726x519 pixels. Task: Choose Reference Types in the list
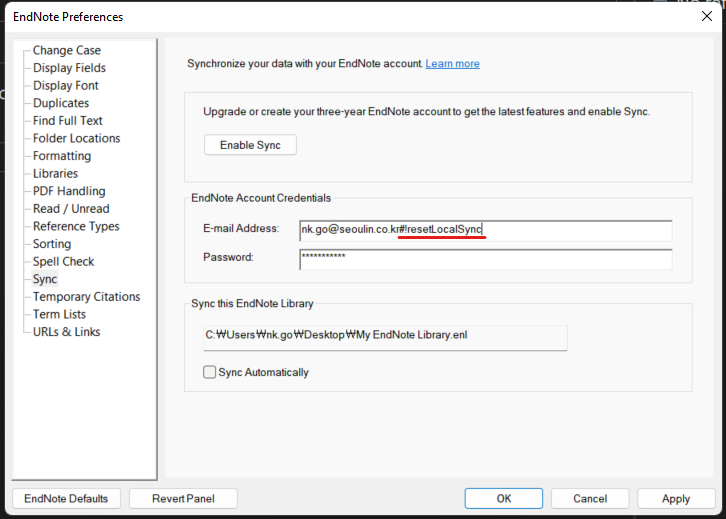click(76, 226)
